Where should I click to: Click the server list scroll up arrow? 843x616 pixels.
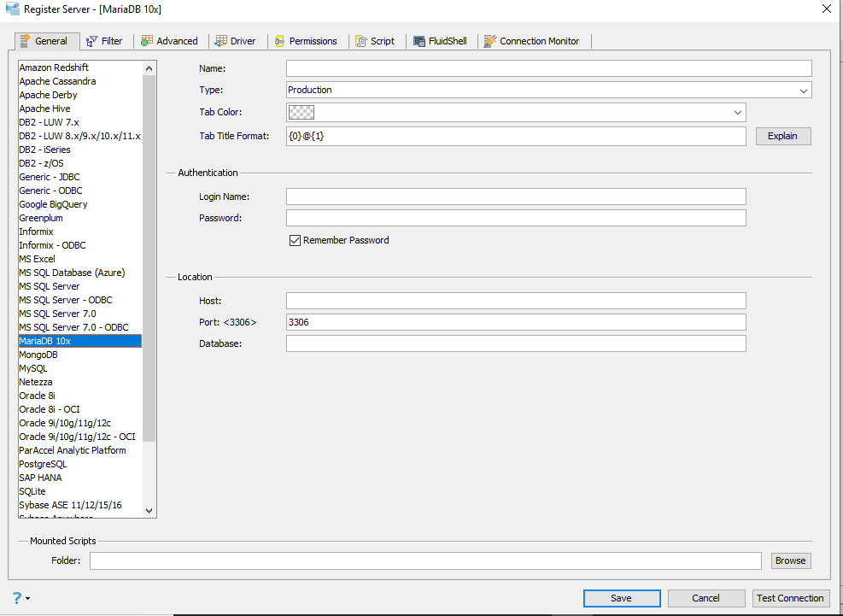pyautogui.click(x=149, y=68)
